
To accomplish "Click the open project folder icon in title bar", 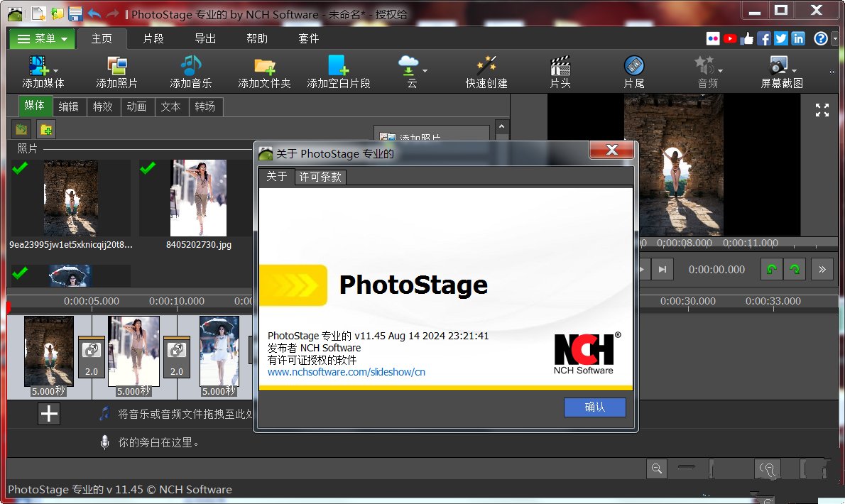I will [57, 14].
